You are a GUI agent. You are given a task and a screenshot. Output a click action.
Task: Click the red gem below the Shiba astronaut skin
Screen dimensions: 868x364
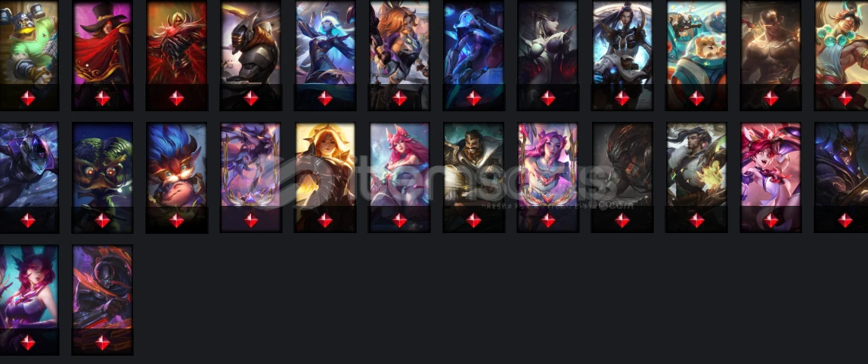click(x=696, y=98)
